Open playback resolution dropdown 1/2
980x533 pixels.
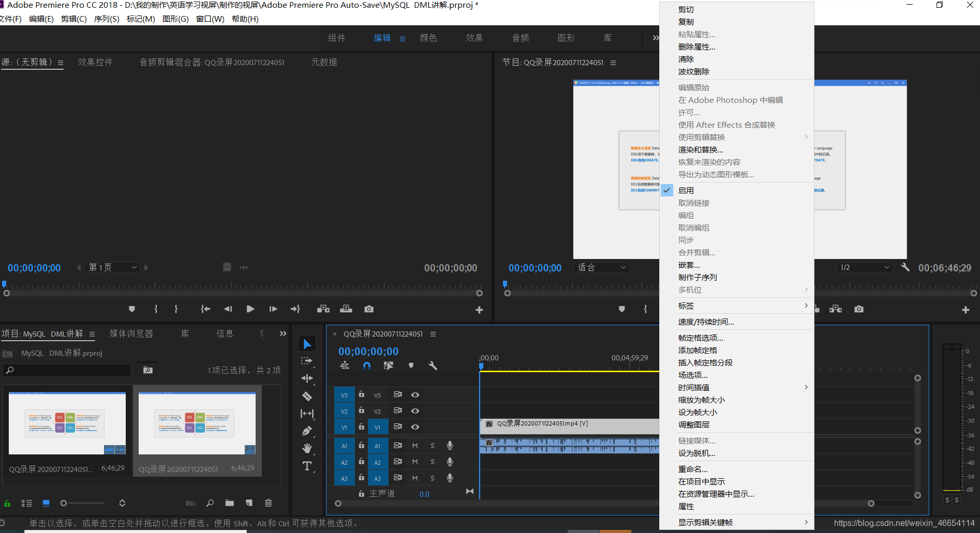point(865,267)
